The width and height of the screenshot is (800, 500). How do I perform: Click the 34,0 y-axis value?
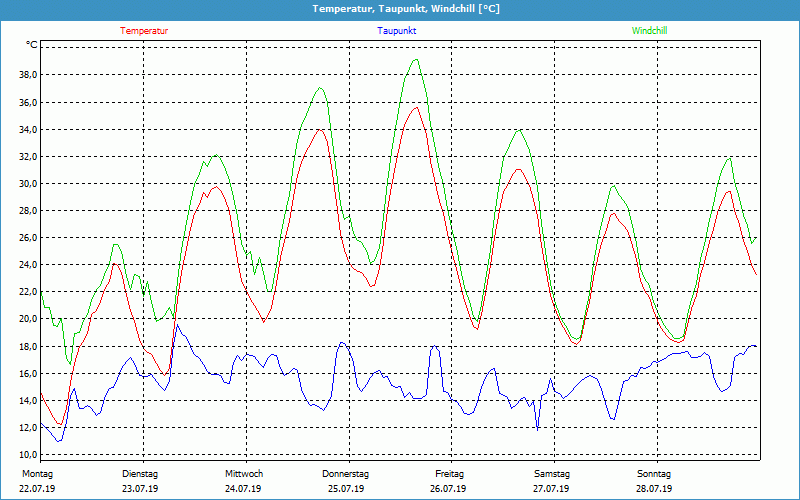coord(28,130)
